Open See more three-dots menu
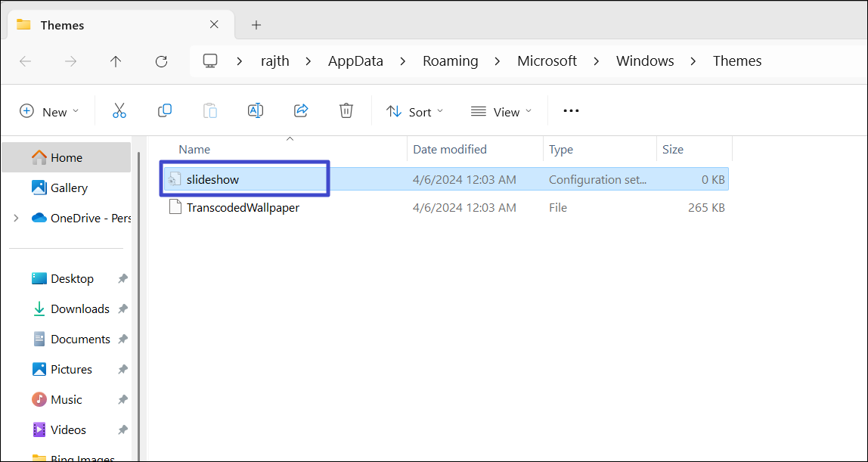Viewport: 868px width, 462px height. tap(571, 111)
